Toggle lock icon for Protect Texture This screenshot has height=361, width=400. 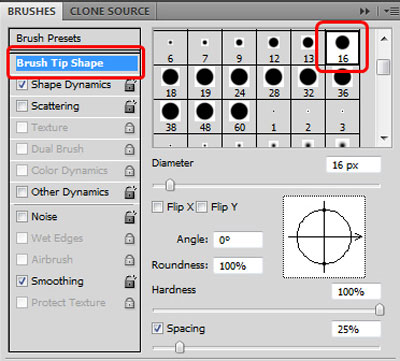click(x=130, y=303)
